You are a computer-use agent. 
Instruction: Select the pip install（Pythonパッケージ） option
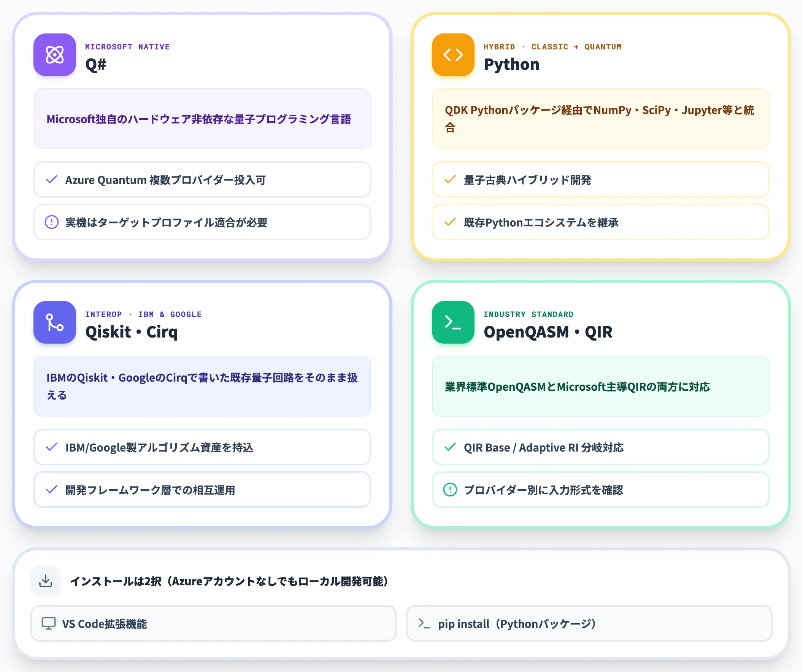click(589, 623)
